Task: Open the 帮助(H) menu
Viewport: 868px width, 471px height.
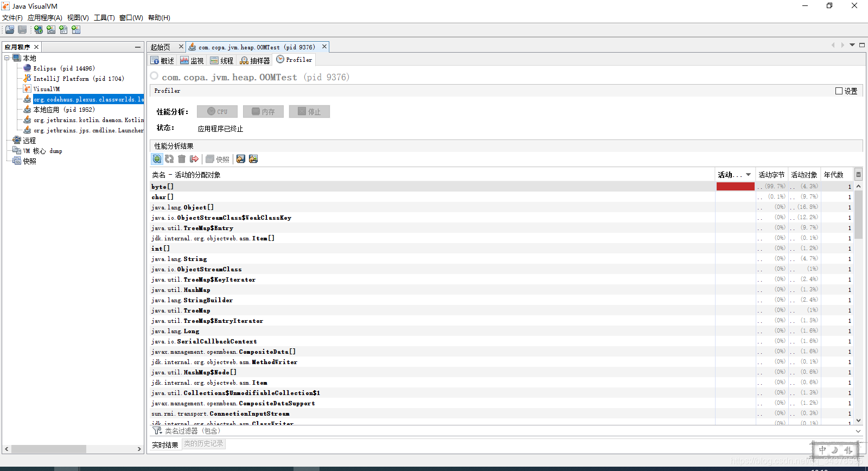Action: coord(159,18)
